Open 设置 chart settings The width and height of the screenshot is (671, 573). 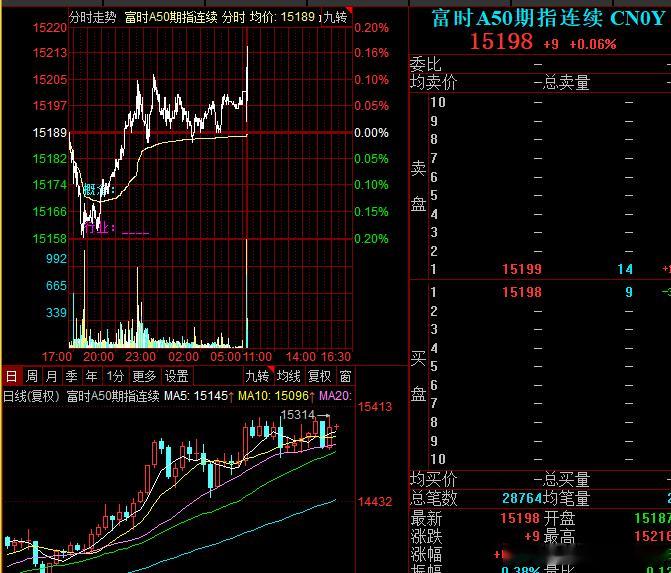tap(177, 376)
